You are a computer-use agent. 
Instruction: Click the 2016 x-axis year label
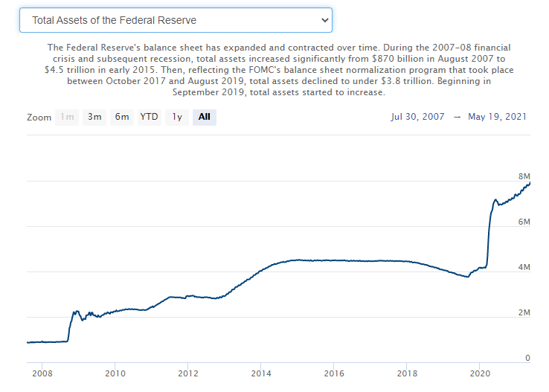tap(333, 373)
